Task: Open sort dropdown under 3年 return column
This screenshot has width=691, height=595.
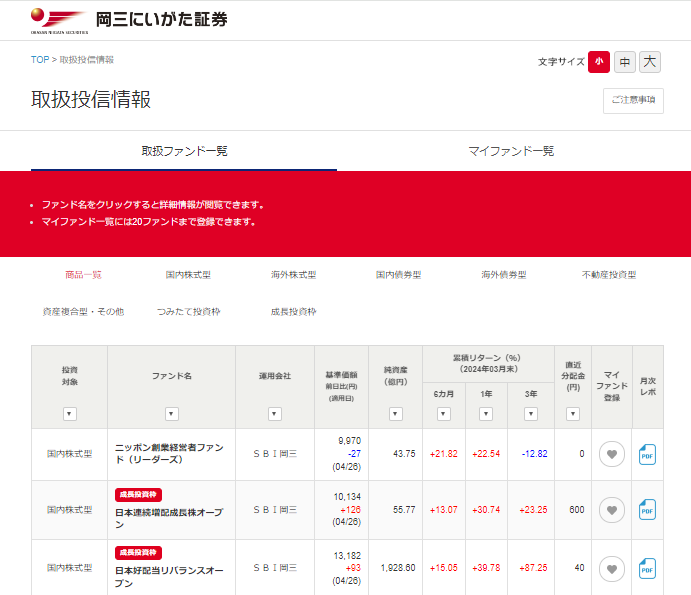Action: point(531,414)
